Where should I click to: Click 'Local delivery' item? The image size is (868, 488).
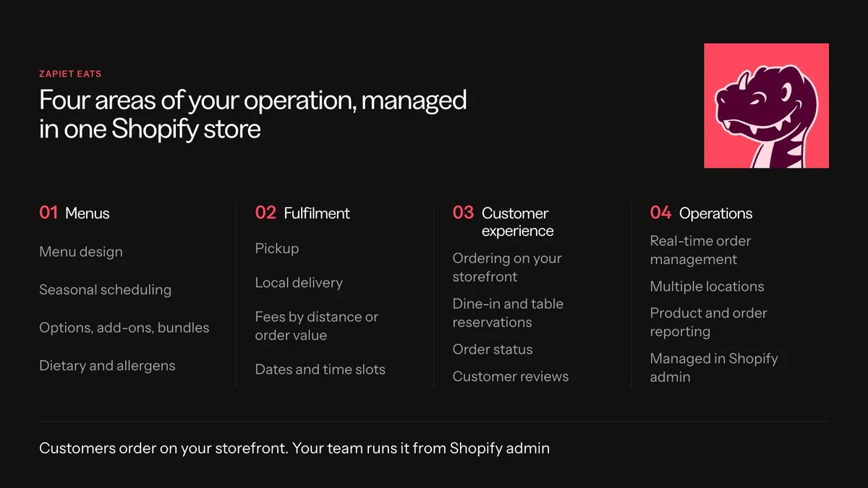point(299,283)
